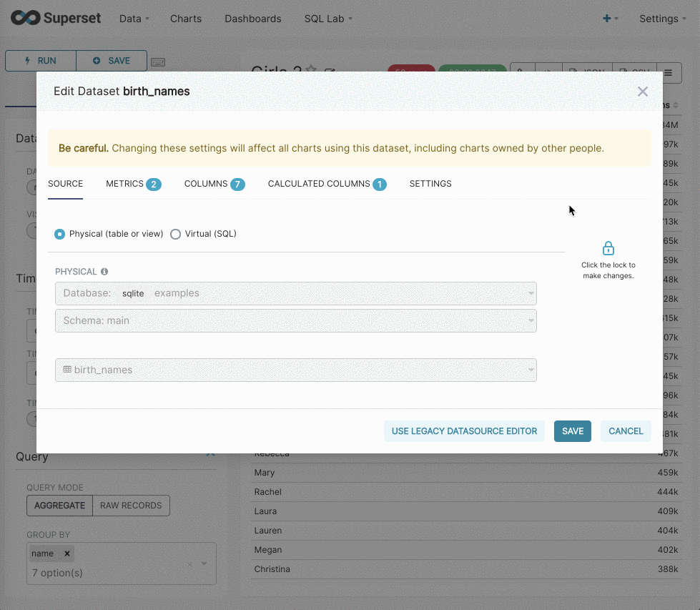Open the SETTINGS tab

pos(430,184)
